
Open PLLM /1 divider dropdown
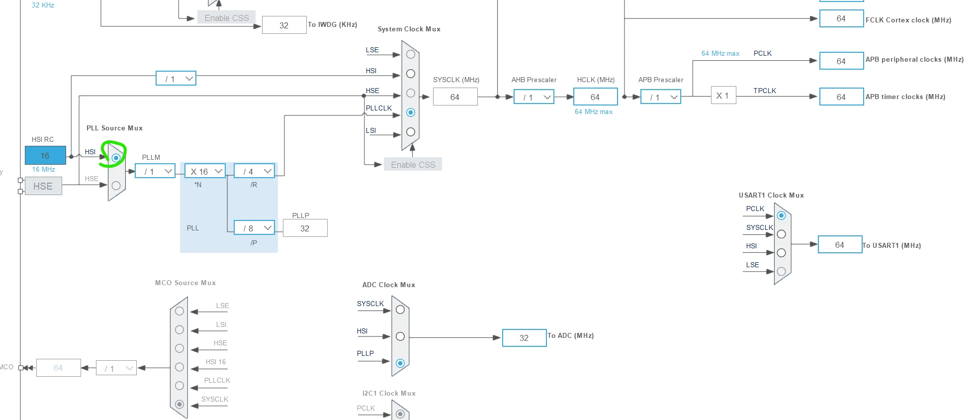[x=155, y=171]
